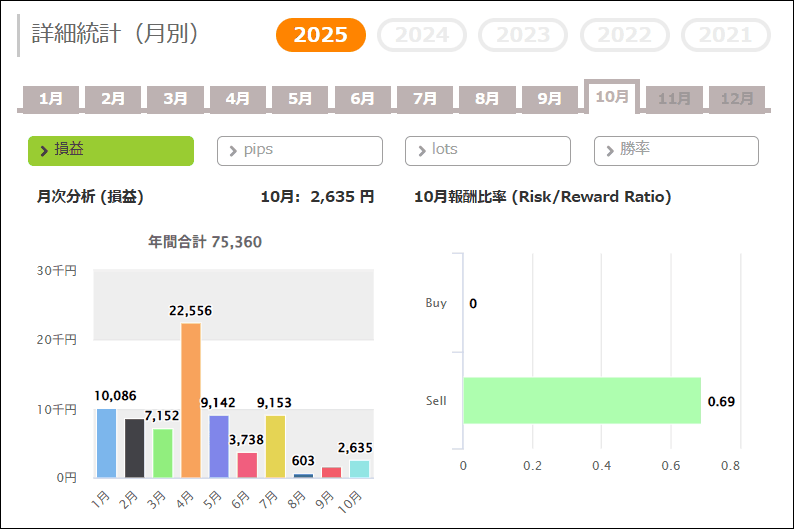Click the purple May bar 9,142
Viewport: 794px width, 529px height.
click(x=219, y=446)
